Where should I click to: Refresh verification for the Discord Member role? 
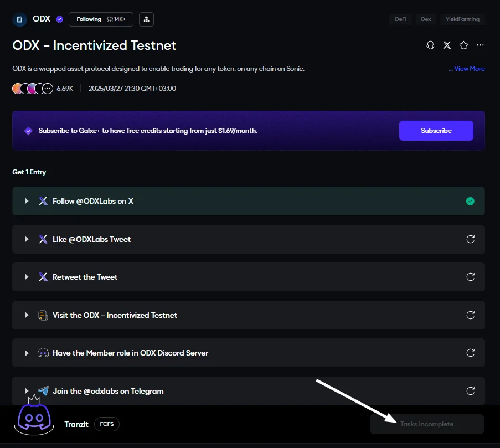[470, 353]
